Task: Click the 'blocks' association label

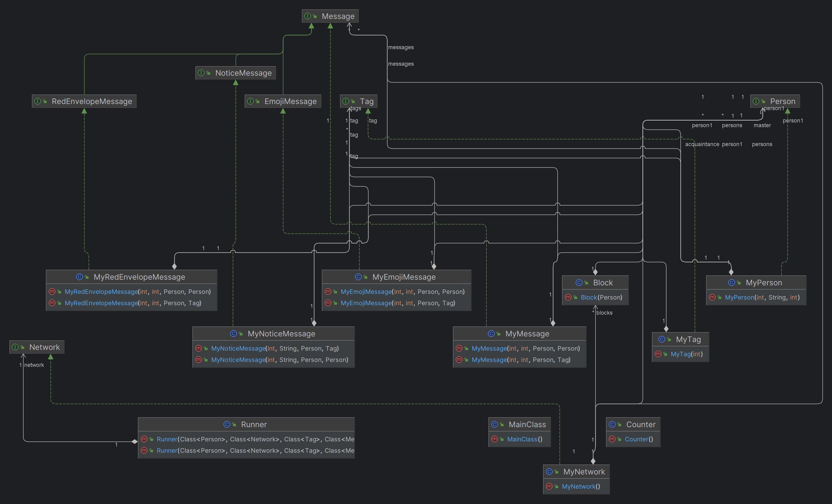Action: (604, 313)
